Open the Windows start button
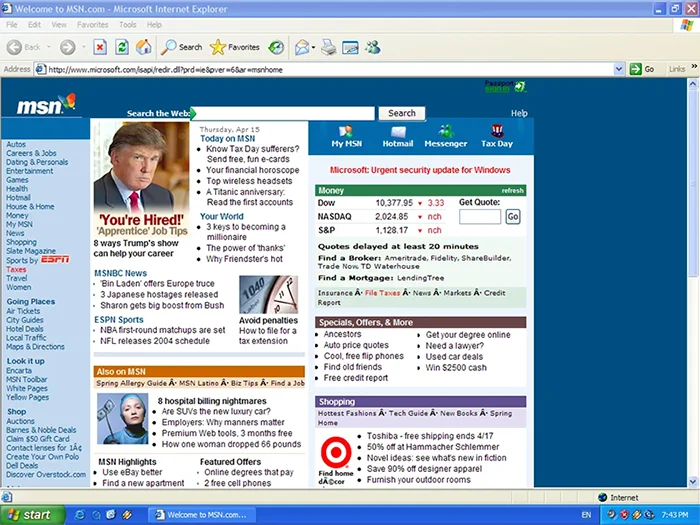The height and width of the screenshot is (525, 700). (31, 515)
